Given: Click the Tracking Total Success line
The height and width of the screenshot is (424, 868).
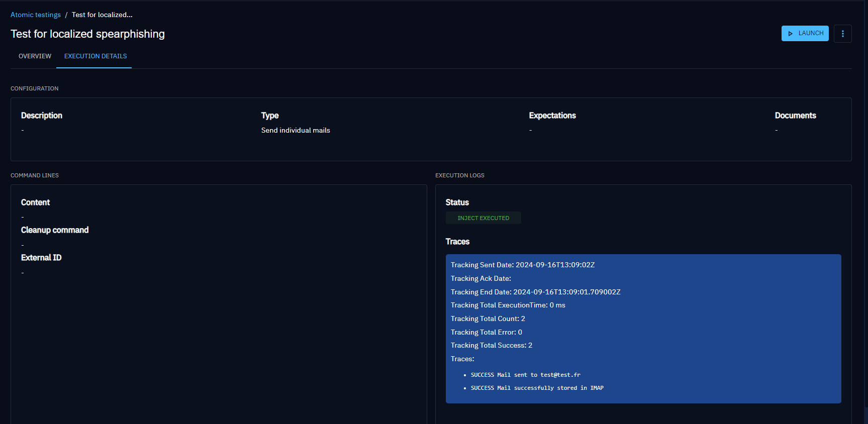Looking at the screenshot, I should pos(491,345).
